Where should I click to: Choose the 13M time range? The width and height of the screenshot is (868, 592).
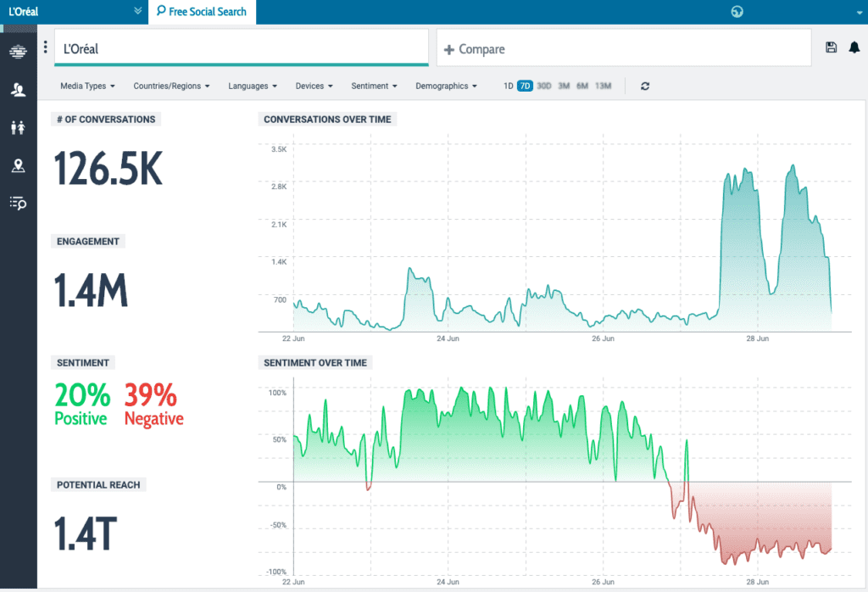pyautogui.click(x=603, y=86)
